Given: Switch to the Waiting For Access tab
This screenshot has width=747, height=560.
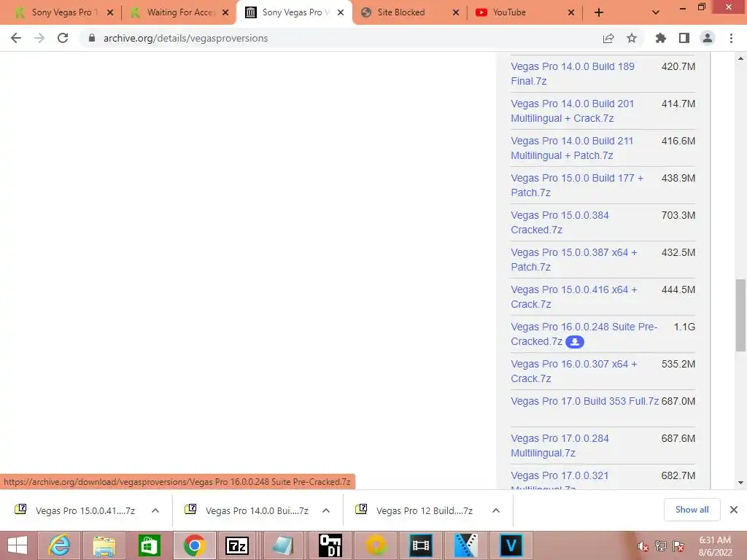Looking at the screenshot, I should 181,12.
